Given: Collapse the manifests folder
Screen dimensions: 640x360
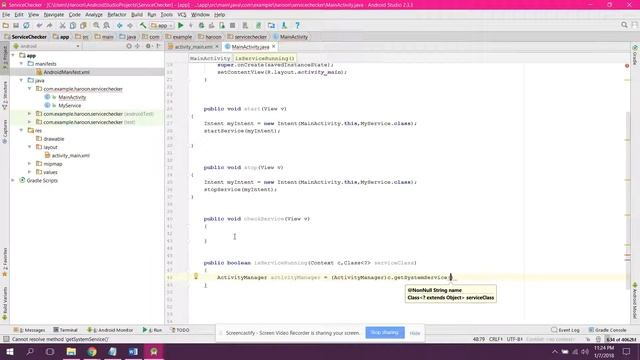Looking at the screenshot, I should click(x=21, y=64).
